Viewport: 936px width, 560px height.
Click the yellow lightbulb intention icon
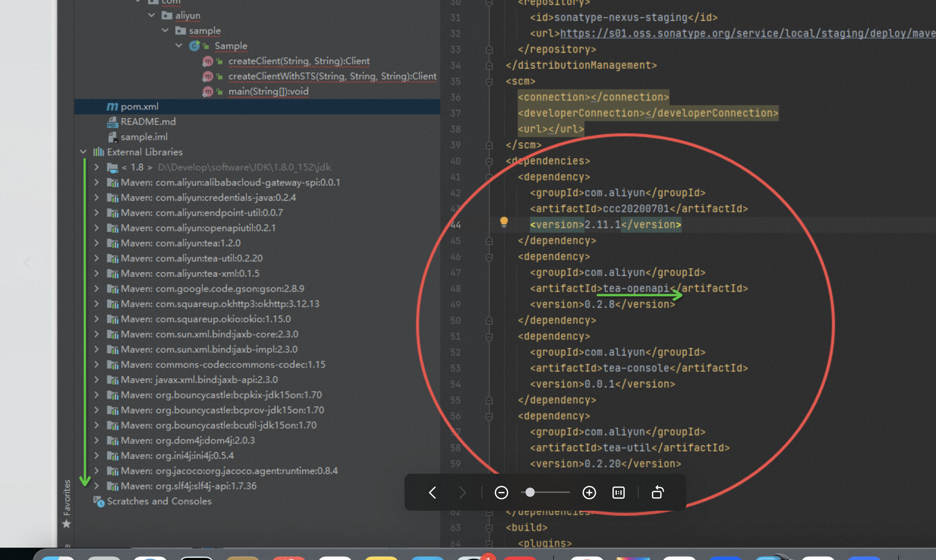point(504,222)
